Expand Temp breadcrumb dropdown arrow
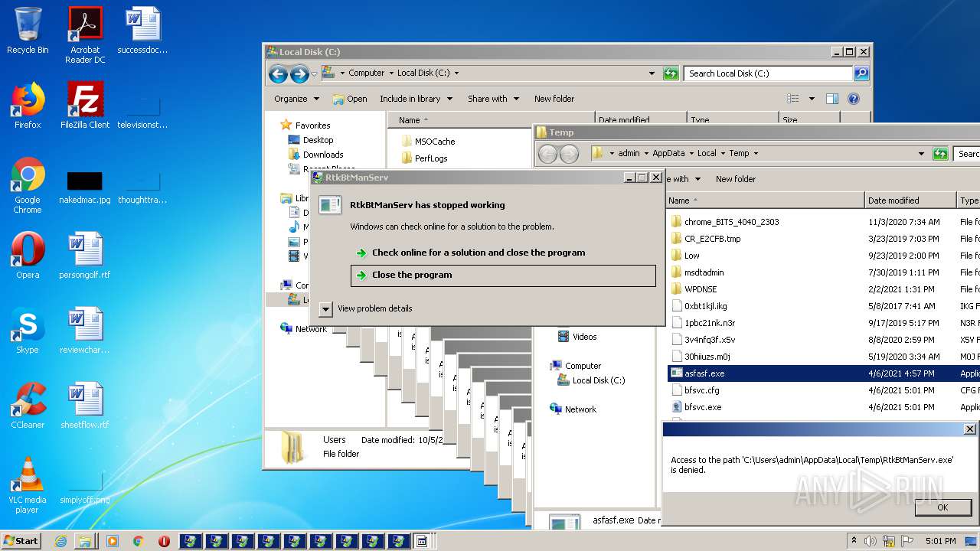 (x=756, y=154)
